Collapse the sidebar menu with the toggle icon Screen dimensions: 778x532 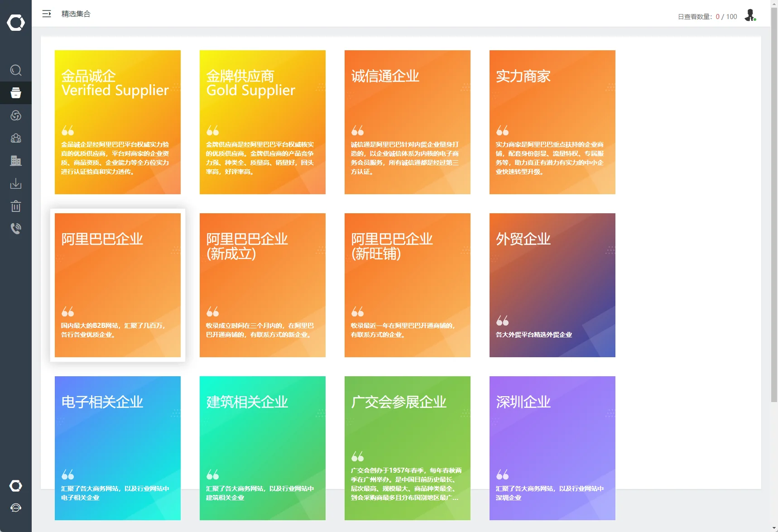coord(47,14)
